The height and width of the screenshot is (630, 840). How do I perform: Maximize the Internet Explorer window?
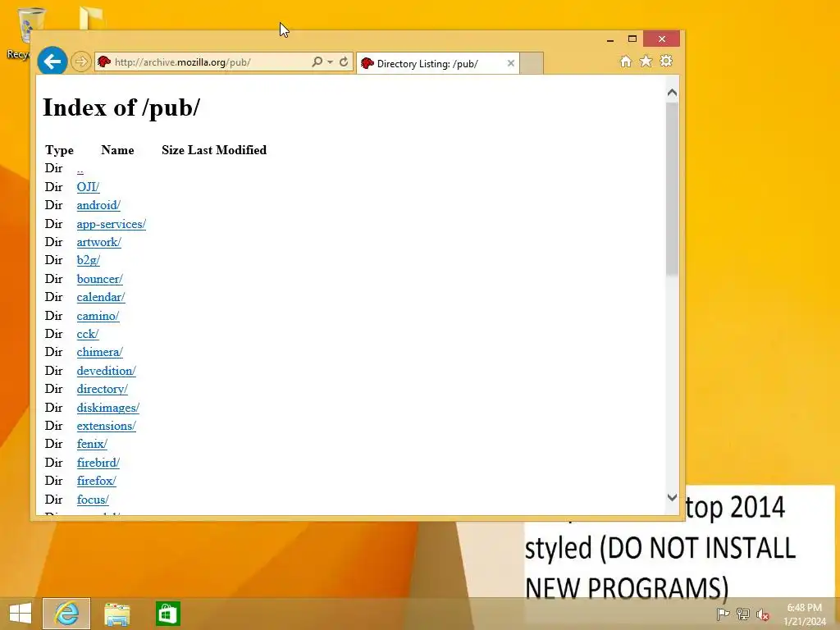click(x=632, y=39)
